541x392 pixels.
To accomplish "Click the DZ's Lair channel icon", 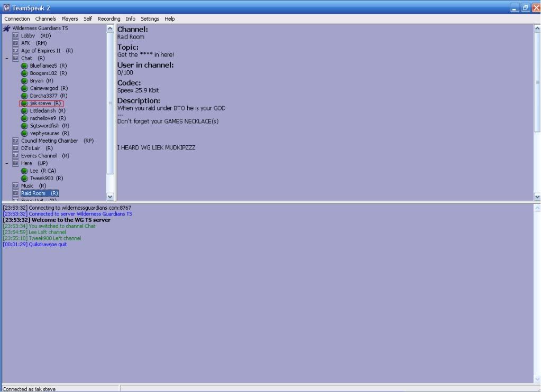I will click(x=15, y=148).
